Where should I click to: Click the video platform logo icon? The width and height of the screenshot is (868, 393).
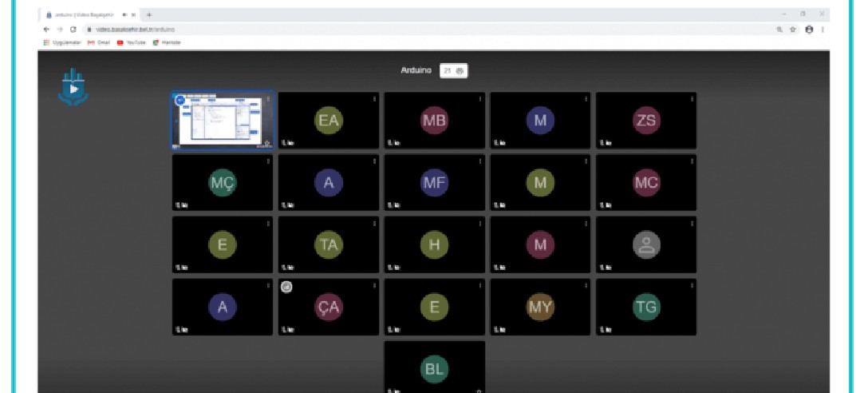(x=73, y=87)
